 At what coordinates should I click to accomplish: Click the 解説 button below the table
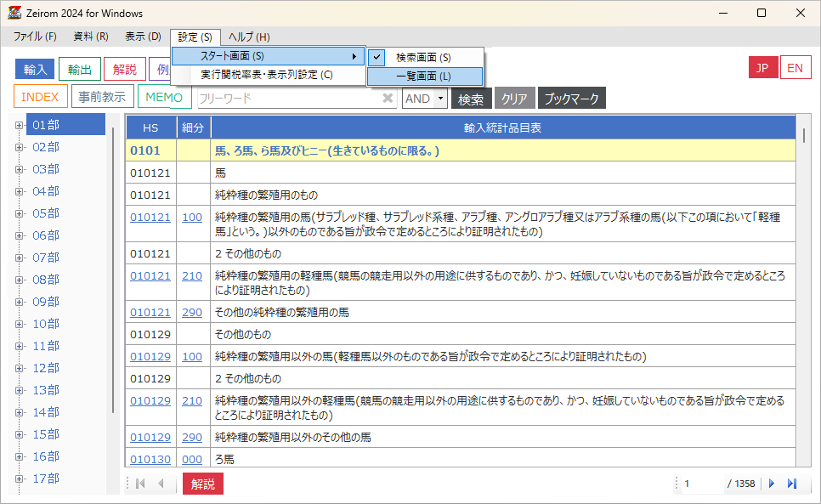(x=203, y=484)
